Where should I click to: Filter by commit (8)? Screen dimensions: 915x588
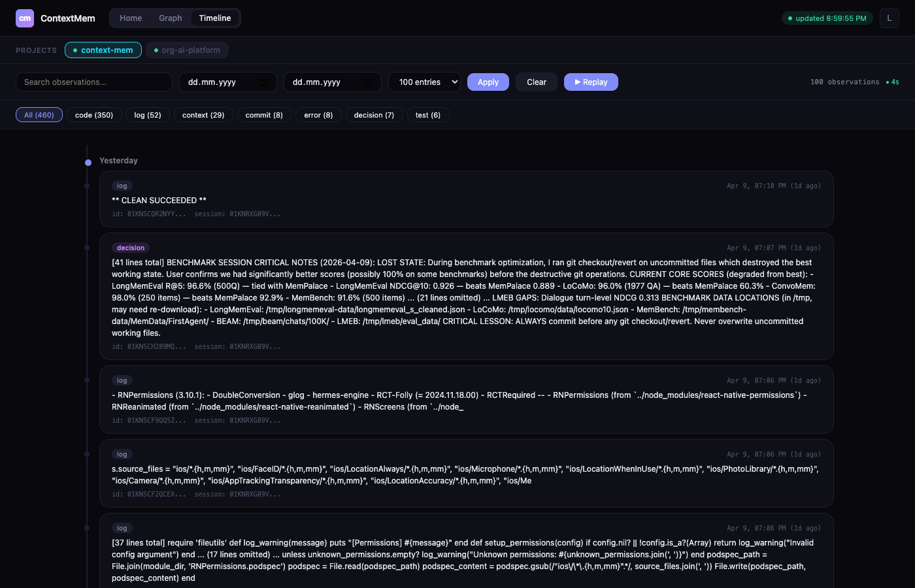tap(264, 115)
